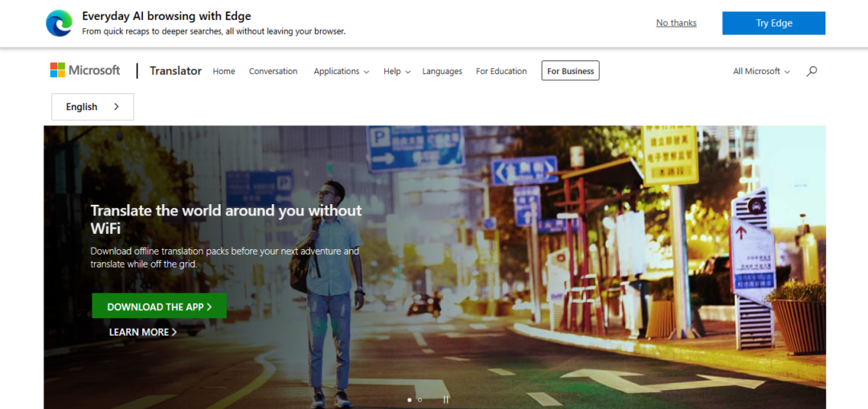Screen dimensions: 868x409
Task: Click the Microsoft logo
Action: point(84,71)
